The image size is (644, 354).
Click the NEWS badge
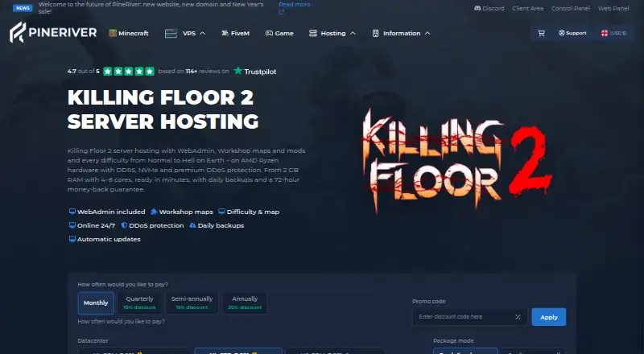point(23,8)
